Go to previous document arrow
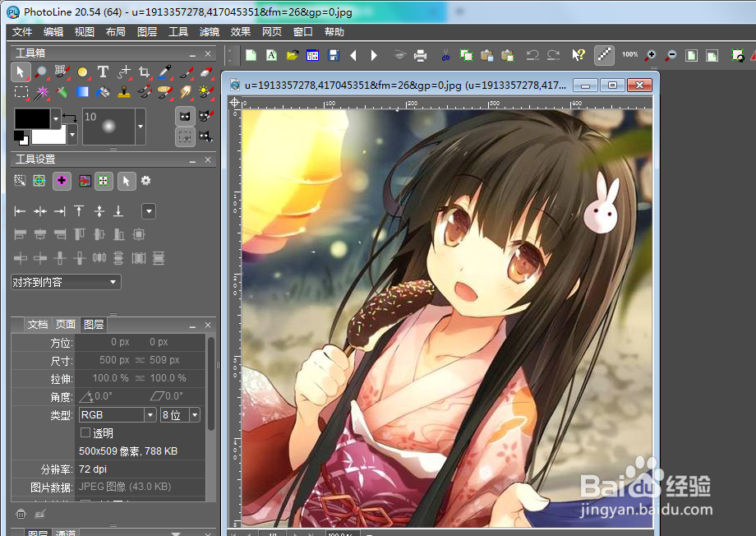 353,55
